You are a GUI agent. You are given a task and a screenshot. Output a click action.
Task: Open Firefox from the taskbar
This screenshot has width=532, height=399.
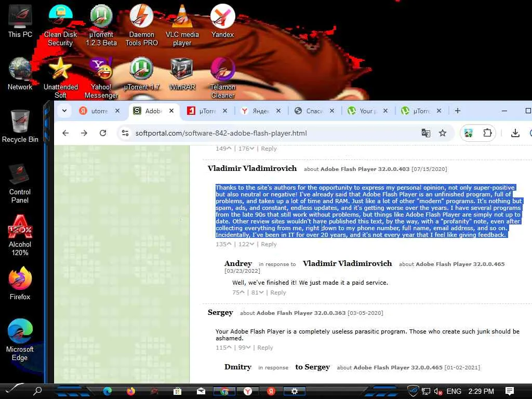click(x=130, y=391)
